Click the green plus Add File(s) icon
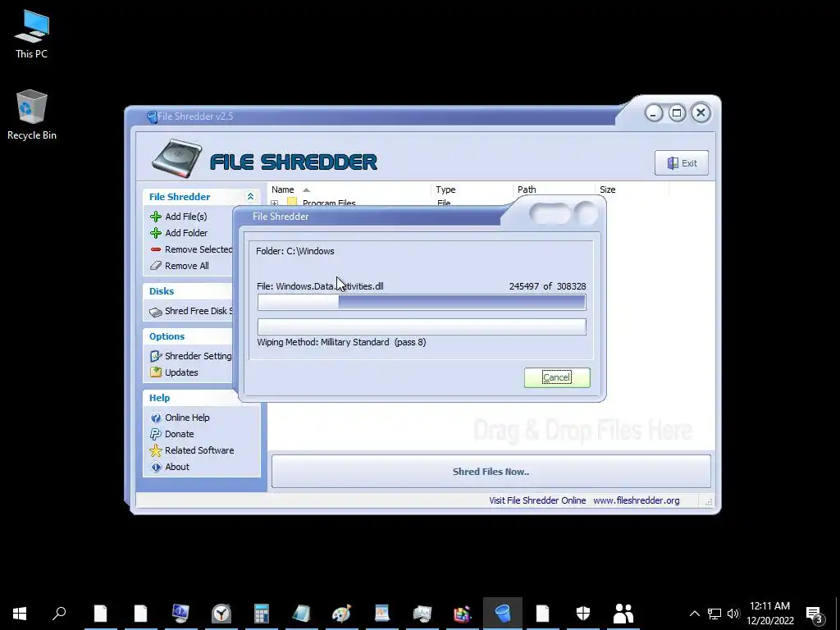The image size is (840, 630). [156, 217]
